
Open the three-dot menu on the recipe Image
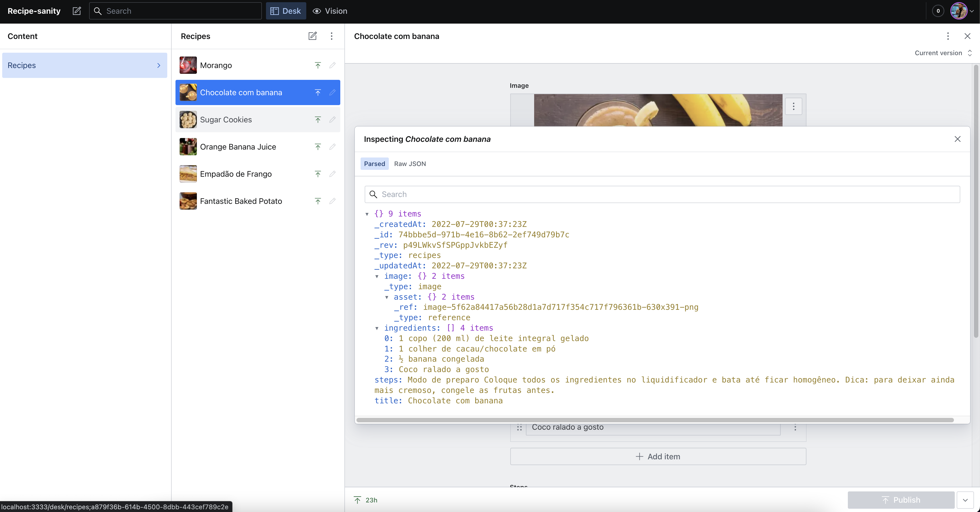(x=794, y=106)
